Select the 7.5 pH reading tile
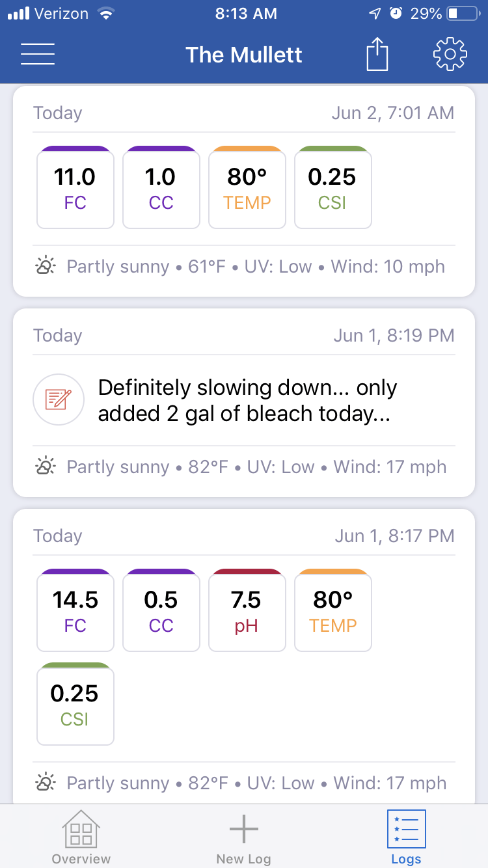Image resolution: width=488 pixels, height=868 pixels. pyautogui.click(x=247, y=610)
